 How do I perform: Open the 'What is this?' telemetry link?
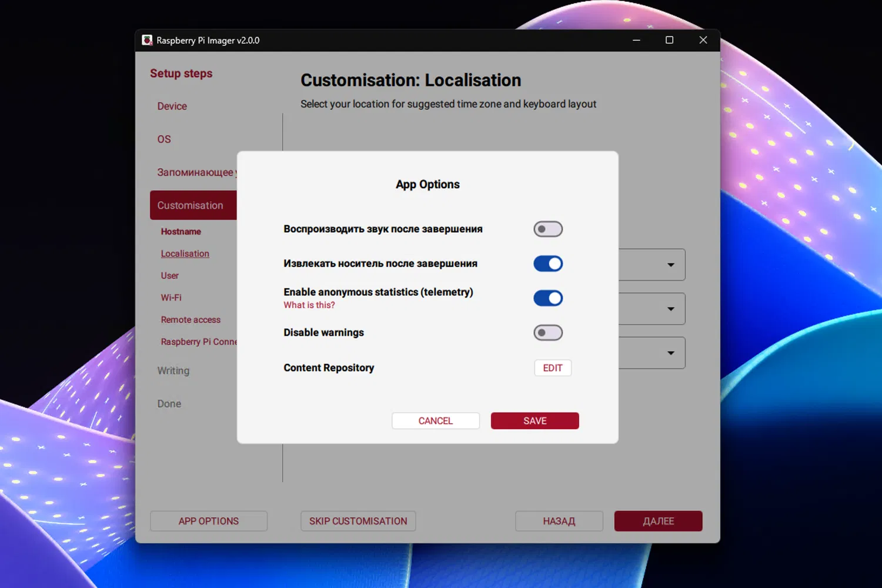[x=309, y=305]
